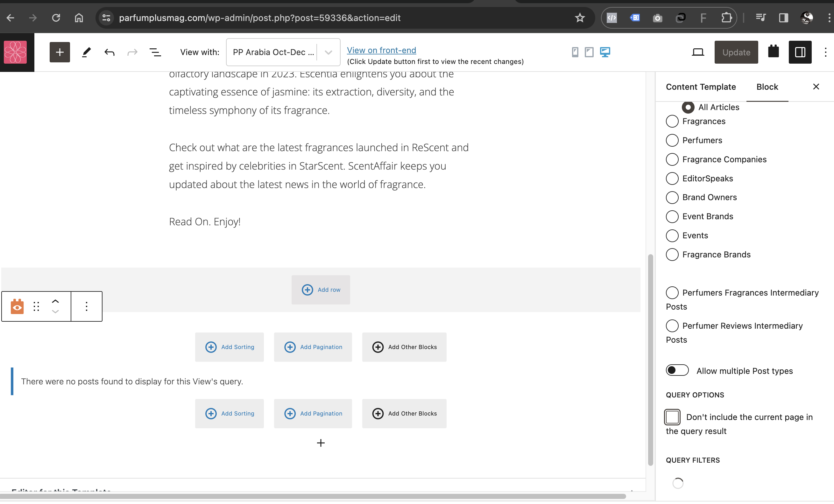Redo the last undone change
This screenshot has width=834, height=504.
[132, 52]
